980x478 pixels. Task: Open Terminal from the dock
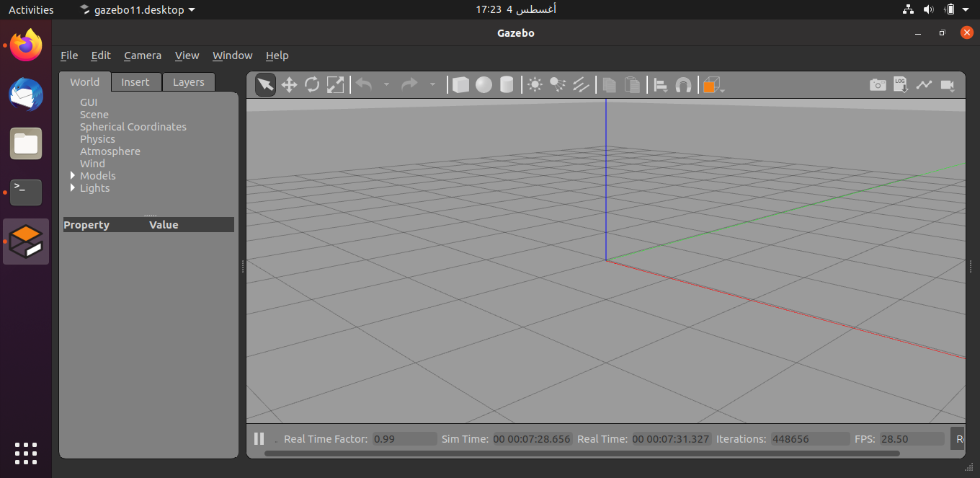click(26, 192)
